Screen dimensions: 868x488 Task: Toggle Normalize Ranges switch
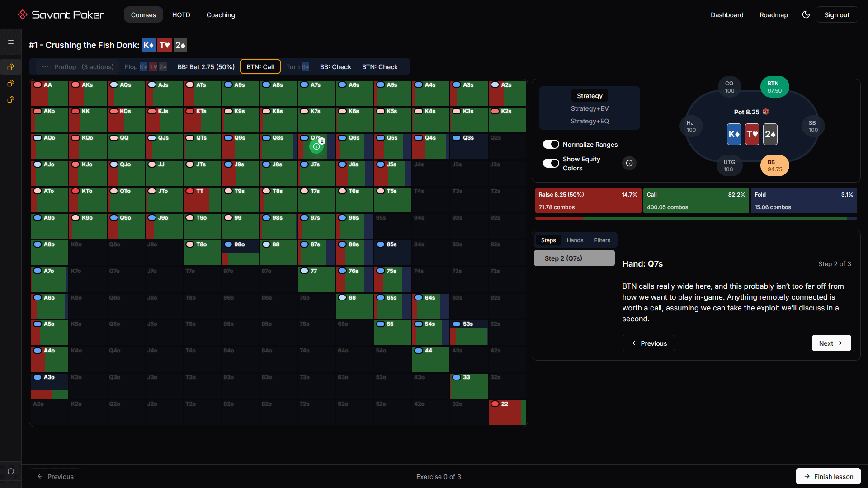pos(551,144)
